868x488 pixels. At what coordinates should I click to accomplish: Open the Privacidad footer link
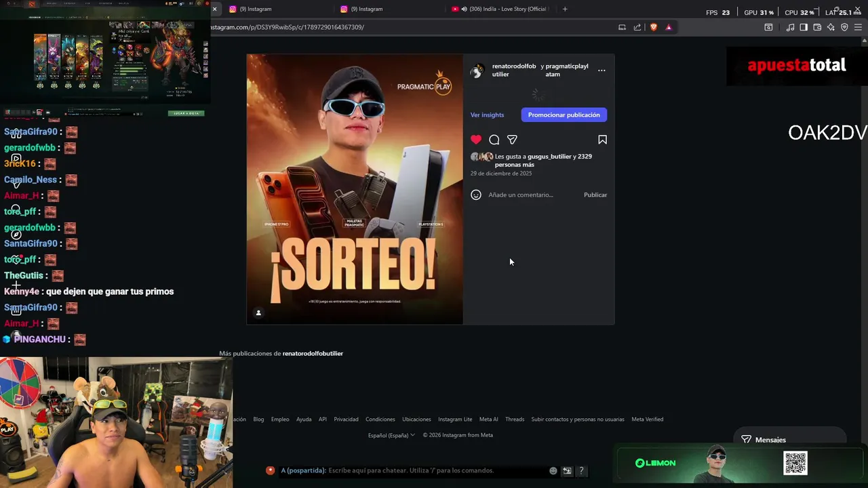[346, 419]
